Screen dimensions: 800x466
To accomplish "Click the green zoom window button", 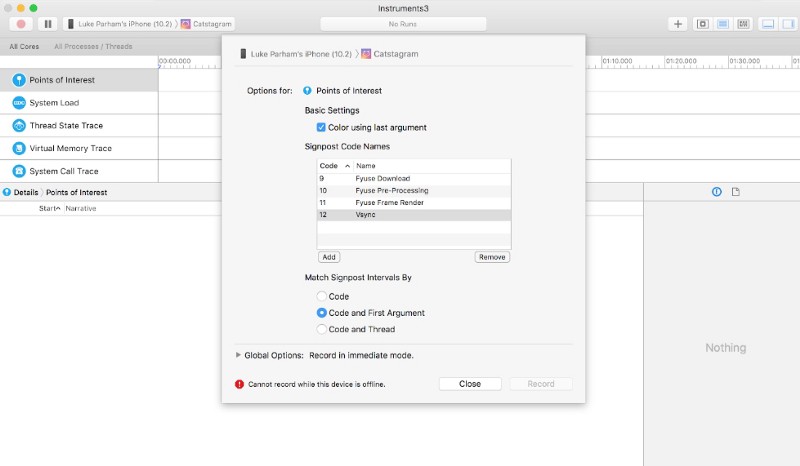I will pos(33,8).
